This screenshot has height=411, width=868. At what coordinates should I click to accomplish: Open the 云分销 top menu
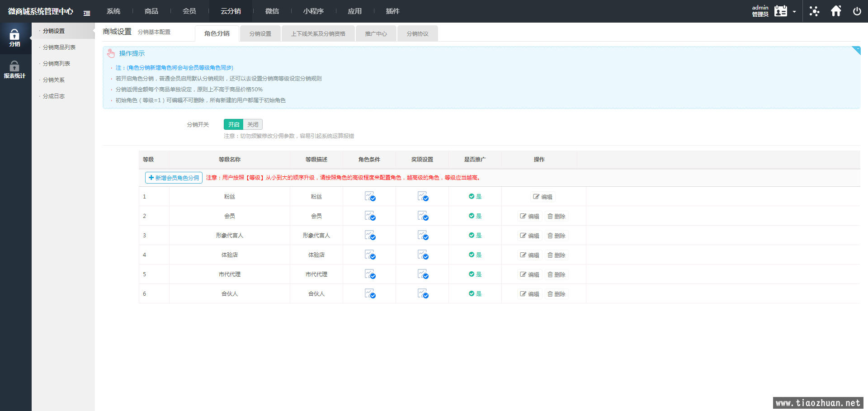(231, 11)
